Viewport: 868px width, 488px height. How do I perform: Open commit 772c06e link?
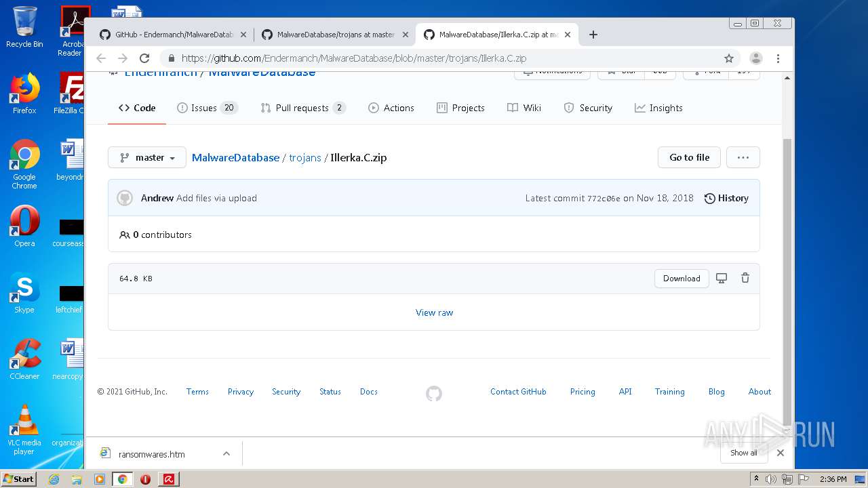pyautogui.click(x=604, y=199)
